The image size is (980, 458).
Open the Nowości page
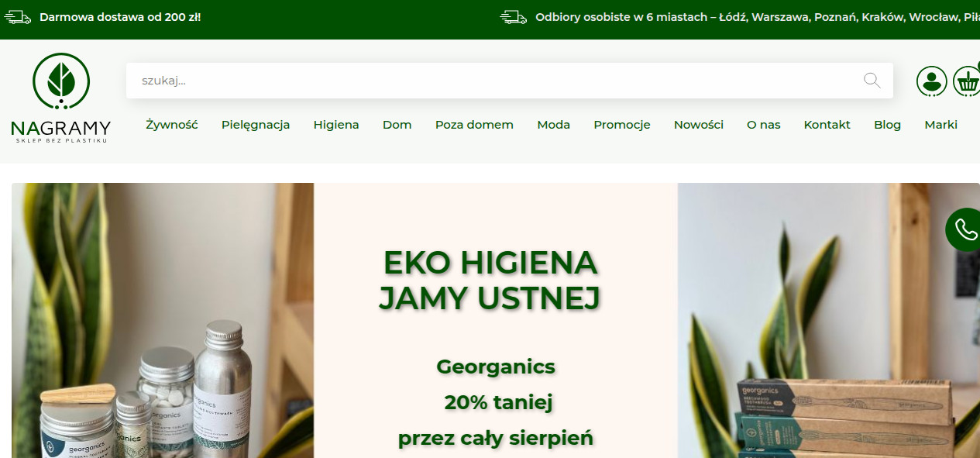point(698,125)
